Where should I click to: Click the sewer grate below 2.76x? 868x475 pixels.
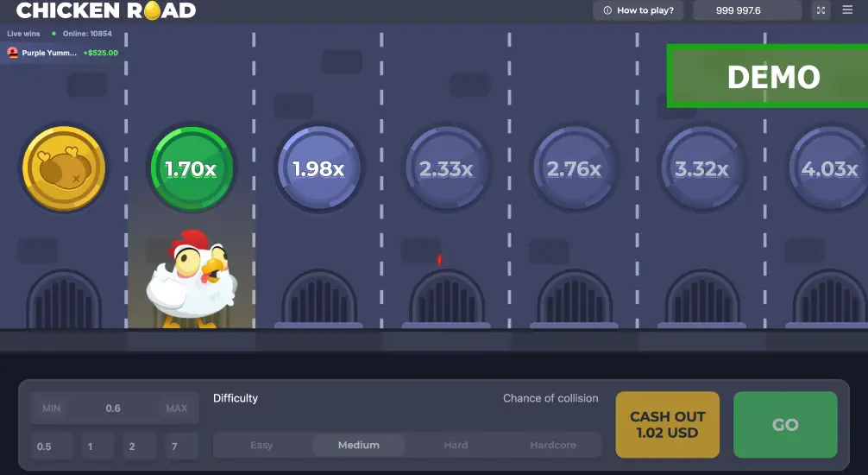click(x=575, y=300)
